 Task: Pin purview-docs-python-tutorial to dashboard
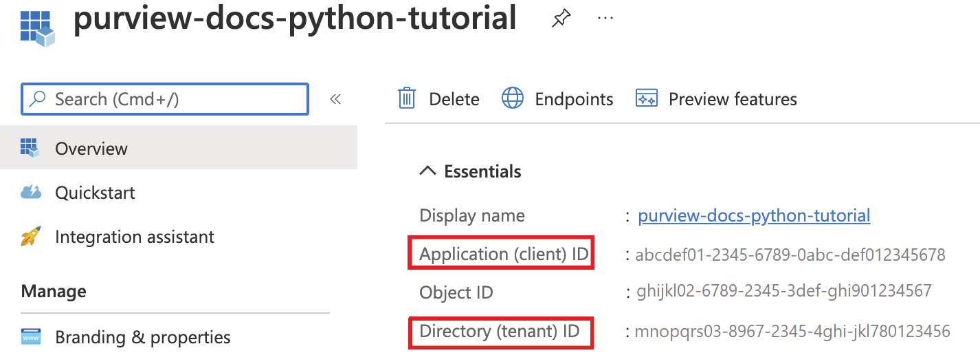pyautogui.click(x=561, y=19)
